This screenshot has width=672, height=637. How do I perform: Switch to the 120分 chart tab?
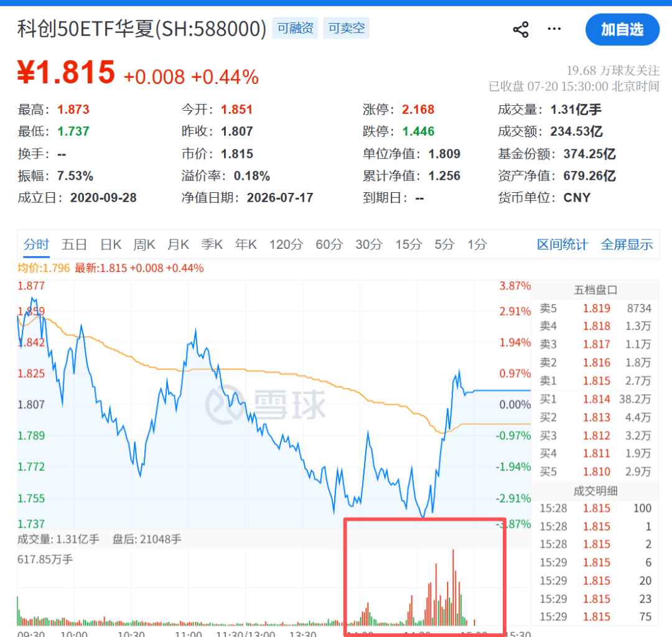coord(286,244)
